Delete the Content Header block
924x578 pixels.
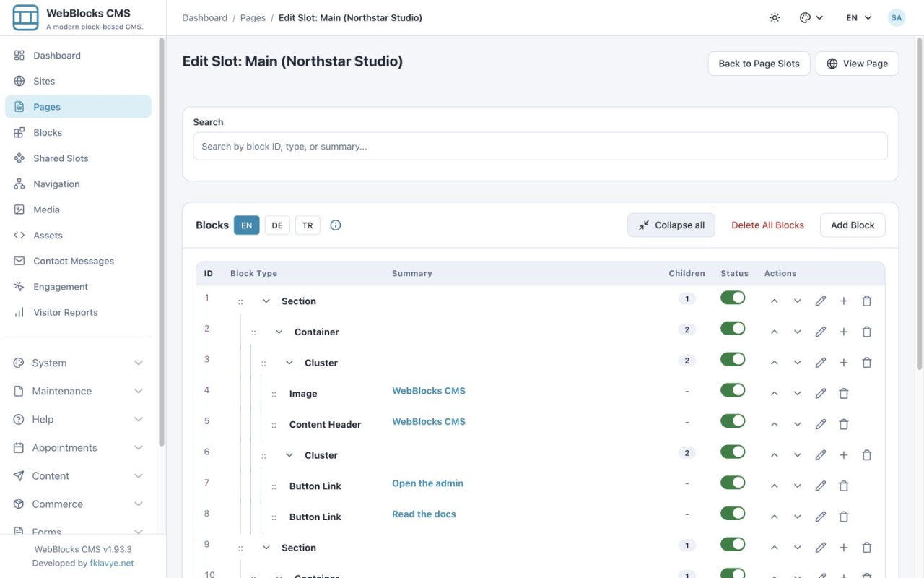(844, 425)
